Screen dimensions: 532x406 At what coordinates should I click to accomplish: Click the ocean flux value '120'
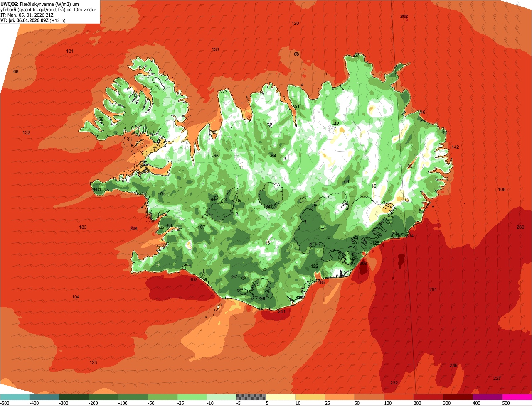pyautogui.click(x=295, y=23)
